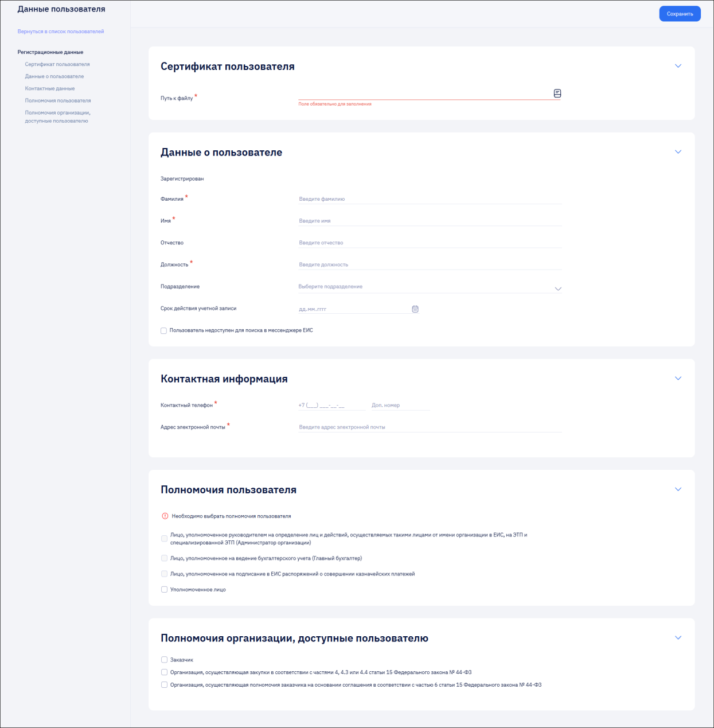This screenshot has height=728, width=714.
Task: Go to Контактные данные in sidebar
Action: [x=50, y=88]
